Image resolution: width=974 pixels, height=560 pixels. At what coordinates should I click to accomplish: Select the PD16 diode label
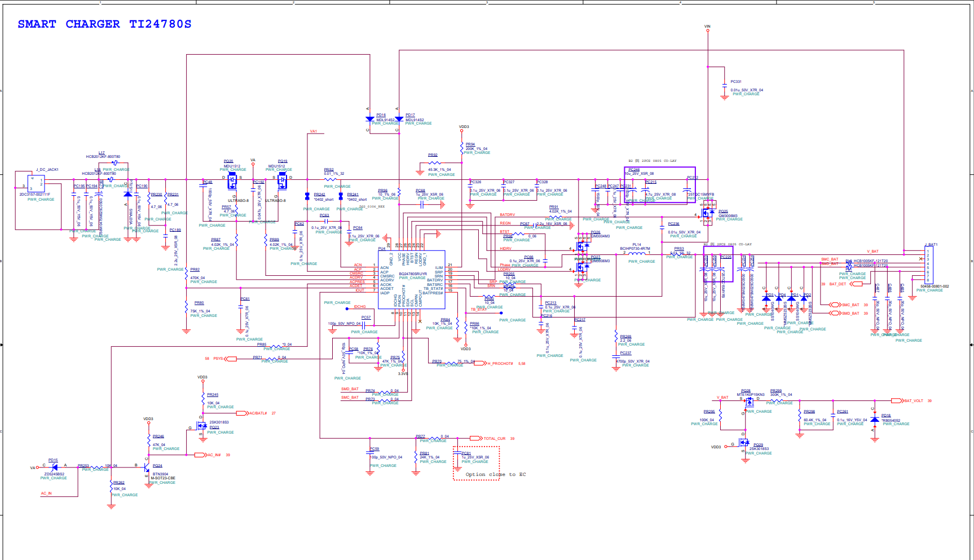[381, 115]
